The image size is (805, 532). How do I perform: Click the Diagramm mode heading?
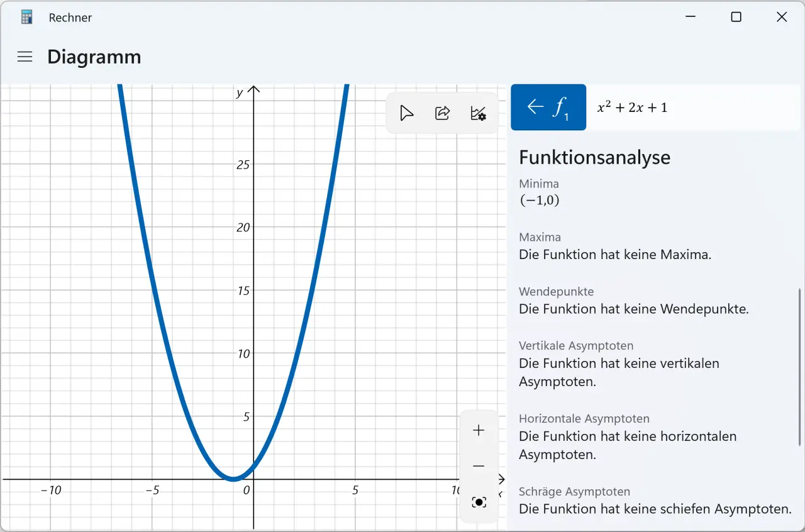[x=94, y=57]
